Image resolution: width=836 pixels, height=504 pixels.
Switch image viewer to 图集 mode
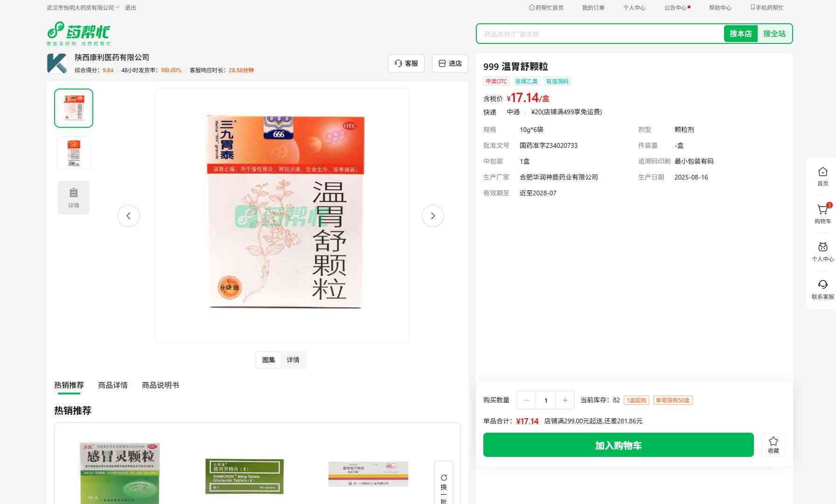268,360
